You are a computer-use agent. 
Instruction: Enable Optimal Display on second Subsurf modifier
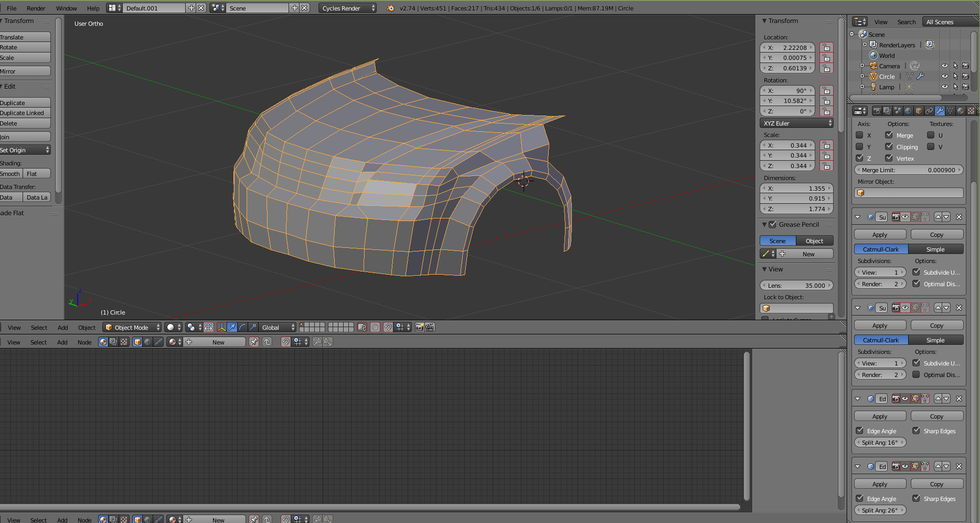coord(916,374)
